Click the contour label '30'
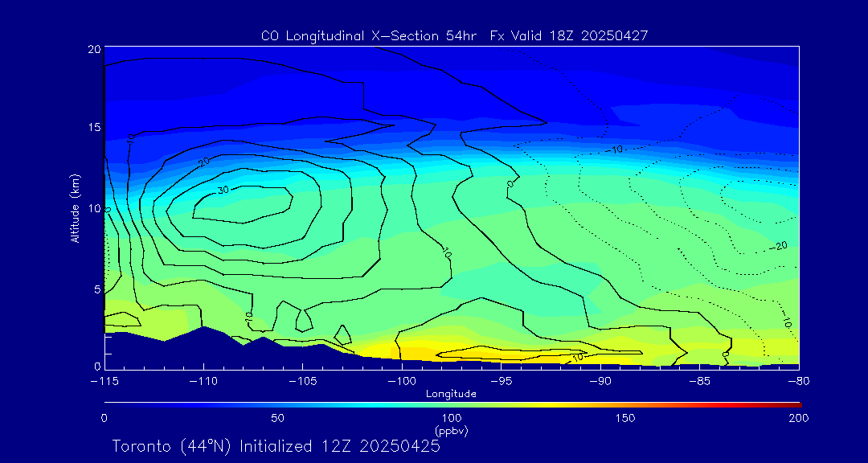Viewport: 868px width, 463px height. tap(223, 190)
